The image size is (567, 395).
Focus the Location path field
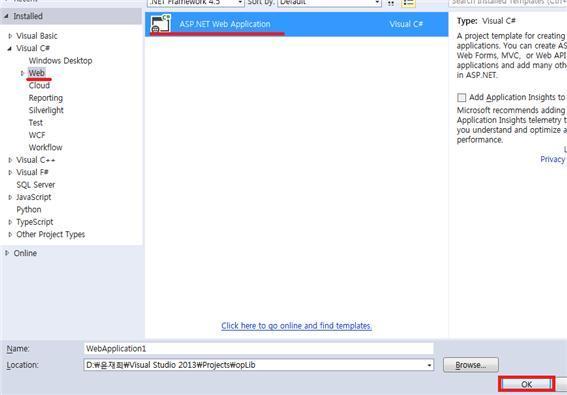tap(258, 365)
